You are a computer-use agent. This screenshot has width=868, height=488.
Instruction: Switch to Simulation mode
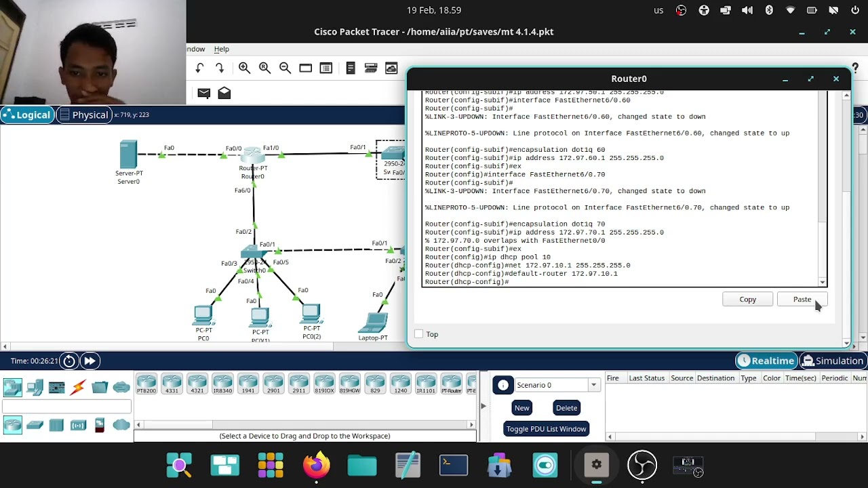[833, 361]
